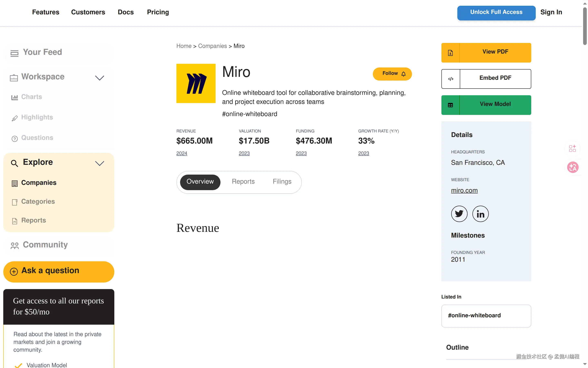The image size is (588, 368).
Task: Select Companies label in sidebar
Action: pyautogui.click(x=39, y=183)
